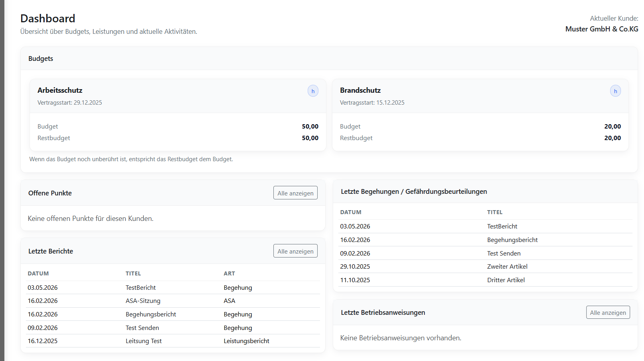Click the Dashboard page title
The image size is (644, 361).
click(48, 18)
